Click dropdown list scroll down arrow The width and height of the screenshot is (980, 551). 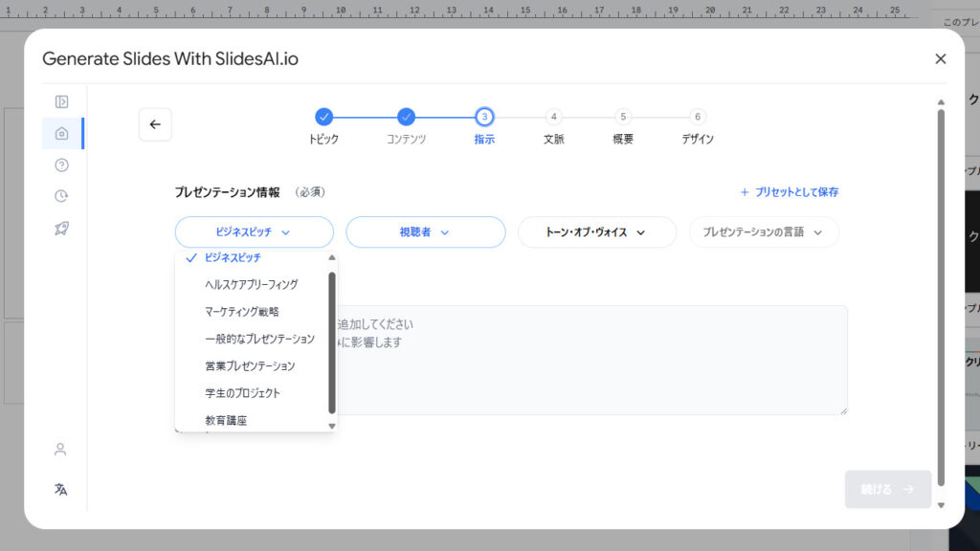tap(332, 426)
